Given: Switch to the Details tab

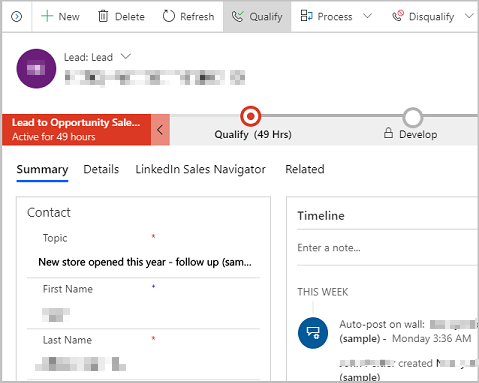Looking at the screenshot, I should pyautogui.click(x=101, y=169).
